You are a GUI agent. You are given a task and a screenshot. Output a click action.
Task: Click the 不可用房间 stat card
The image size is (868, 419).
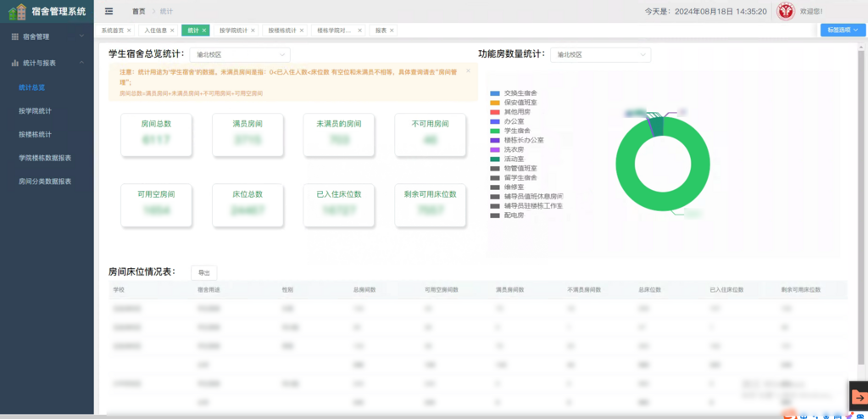pos(430,135)
